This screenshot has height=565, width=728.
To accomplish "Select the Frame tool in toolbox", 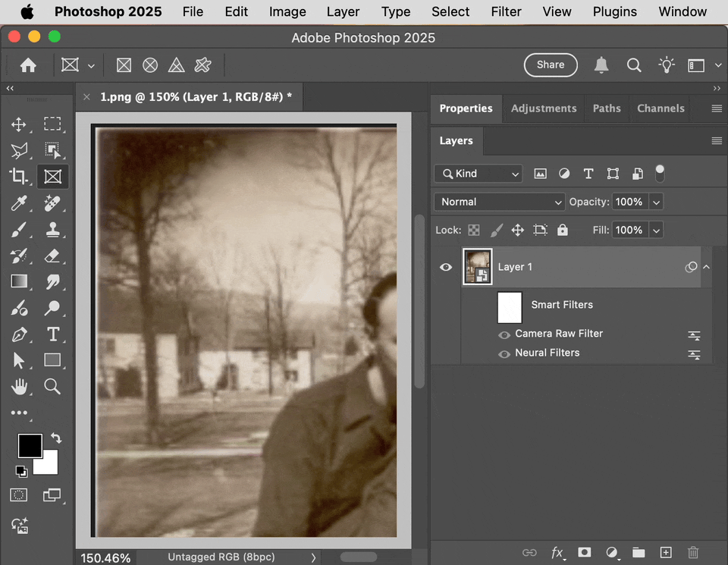I will pyautogui.click(x=52, y=177).
